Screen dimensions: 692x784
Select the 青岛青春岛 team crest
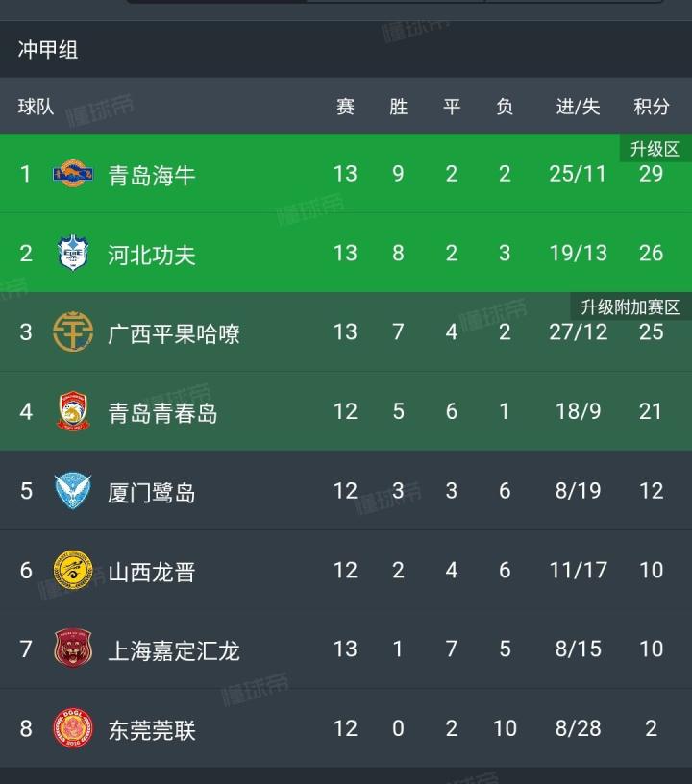coord(73,411)
